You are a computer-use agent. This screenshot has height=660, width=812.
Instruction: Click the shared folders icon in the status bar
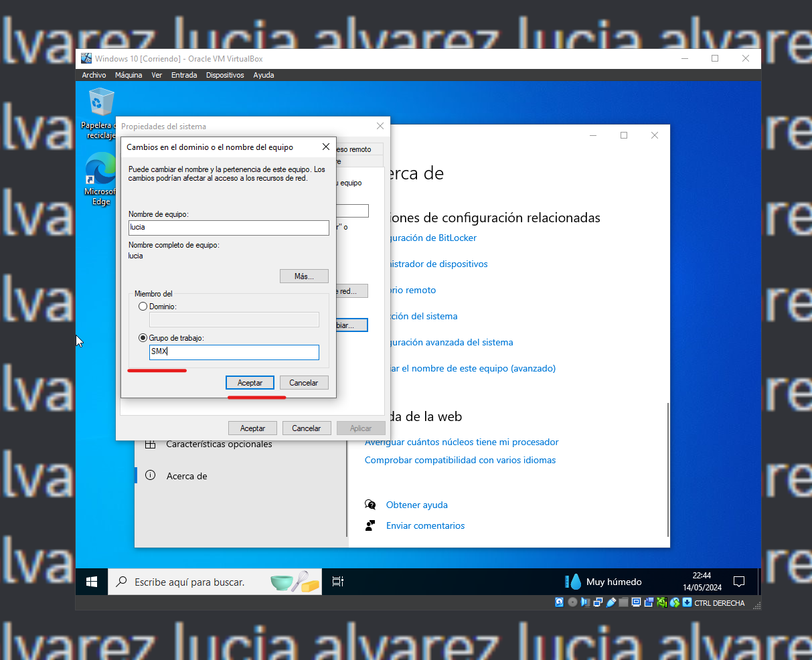pos(623,602)
